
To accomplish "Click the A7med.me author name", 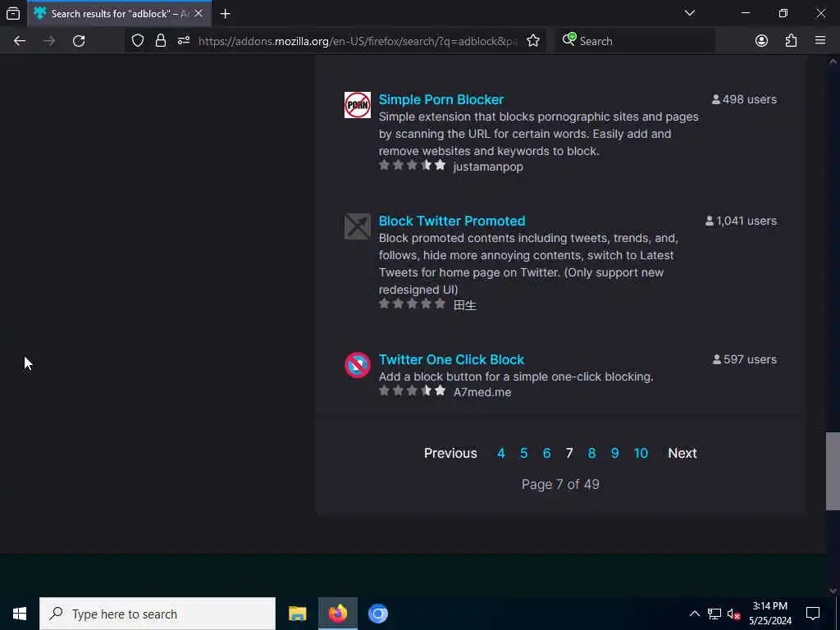I will [x=482, y=392].
